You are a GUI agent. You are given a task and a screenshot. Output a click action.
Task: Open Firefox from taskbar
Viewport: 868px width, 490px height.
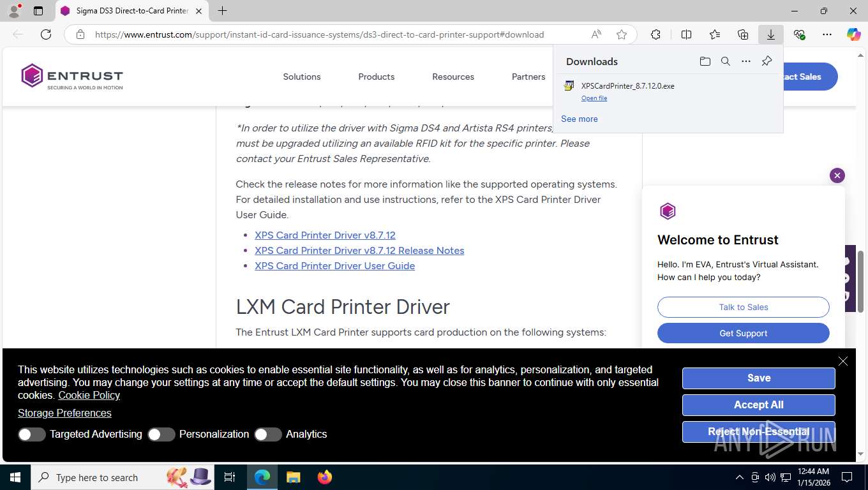pyautogui.click(x=325, y=477)
